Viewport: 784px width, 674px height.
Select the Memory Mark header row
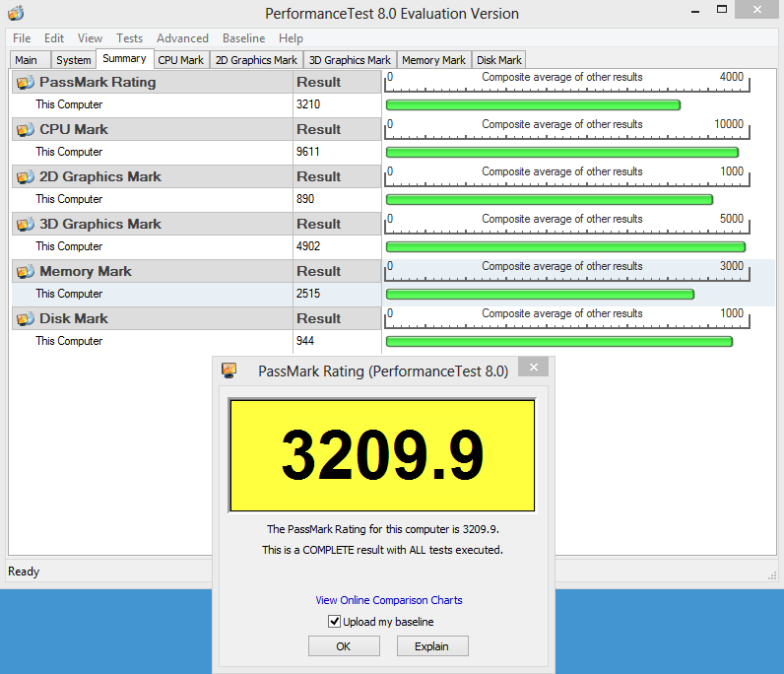(x=197, y=271)
